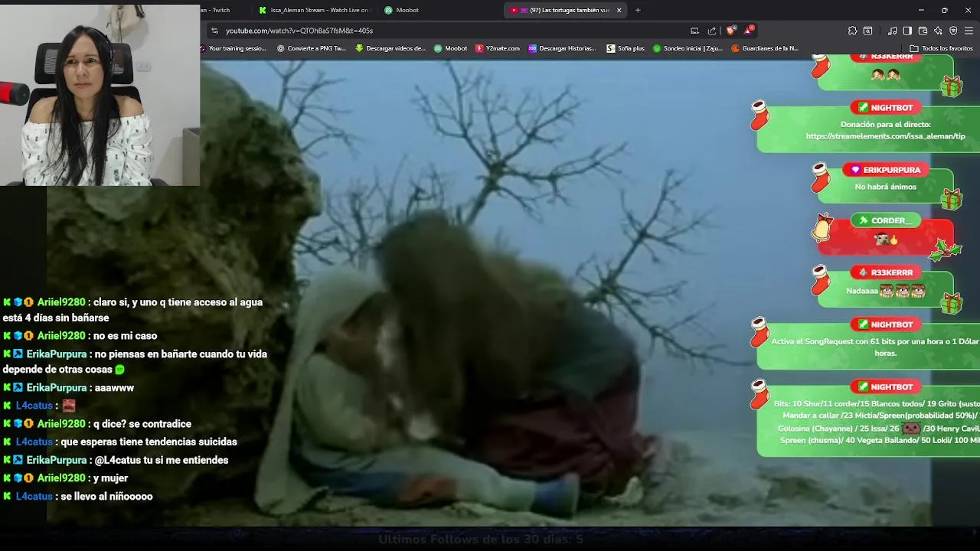Open the Extensions puzzle icon

tap(852, 31)
